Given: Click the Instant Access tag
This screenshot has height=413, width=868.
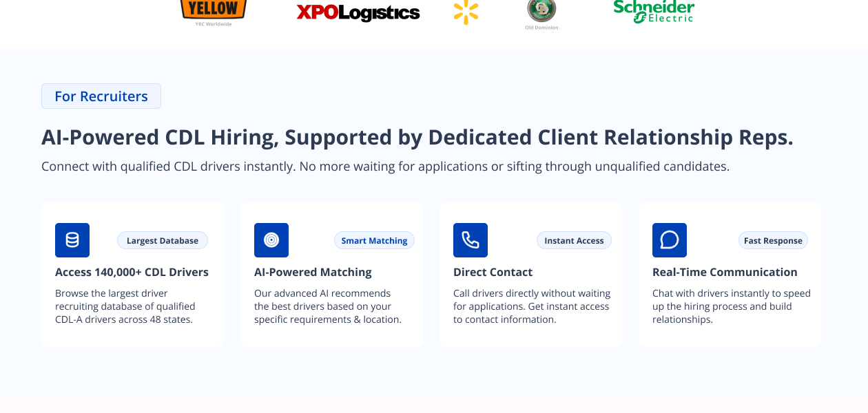Looking at the screenshot, I should pos(574,240).
